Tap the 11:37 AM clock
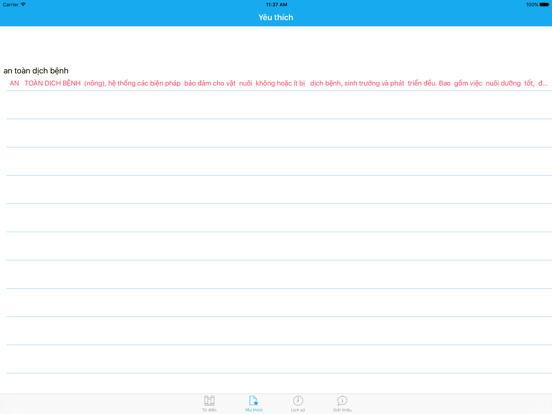This screenshot has width=552, height=414. pos(276,5)
